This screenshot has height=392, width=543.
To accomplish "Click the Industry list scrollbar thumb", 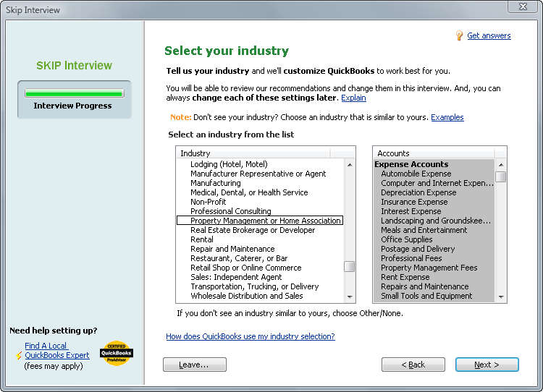I will tap(350, 266).
